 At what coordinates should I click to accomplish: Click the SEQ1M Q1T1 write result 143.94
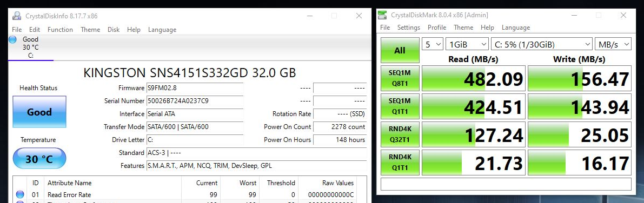(x=580, y=106)
